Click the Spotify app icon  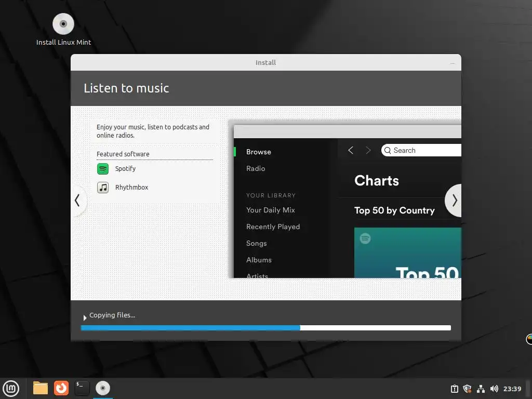point(103,169)
